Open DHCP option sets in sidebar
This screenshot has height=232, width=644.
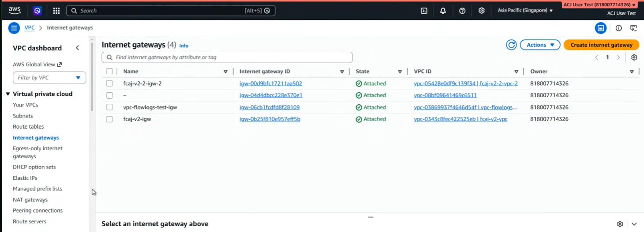(34, 167)
